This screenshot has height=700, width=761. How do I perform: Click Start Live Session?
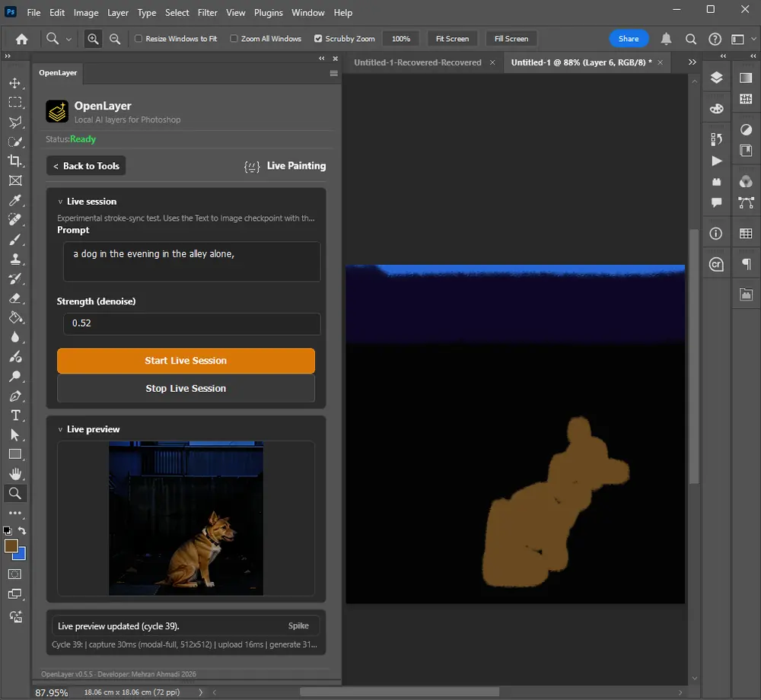coord(186,361)
